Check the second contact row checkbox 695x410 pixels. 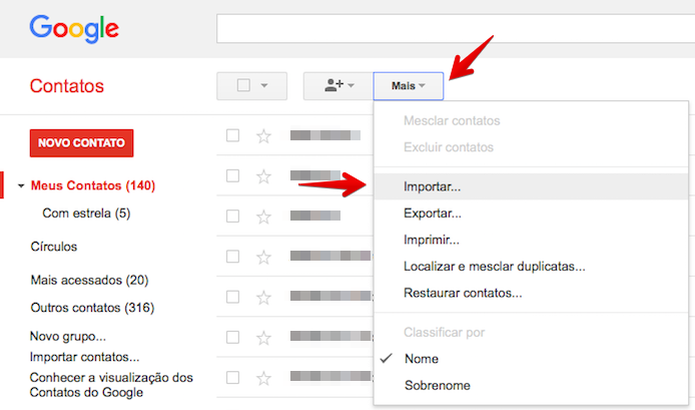[x=233, y=176]
